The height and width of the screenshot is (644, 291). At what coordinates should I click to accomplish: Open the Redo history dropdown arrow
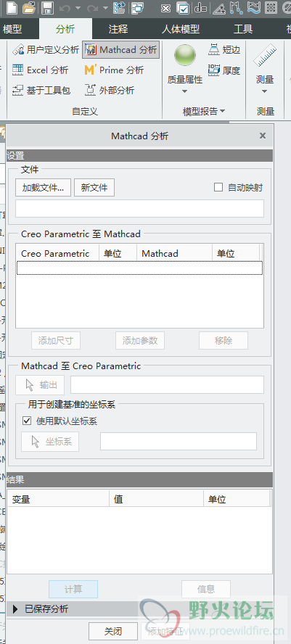[x=105, y=7]
